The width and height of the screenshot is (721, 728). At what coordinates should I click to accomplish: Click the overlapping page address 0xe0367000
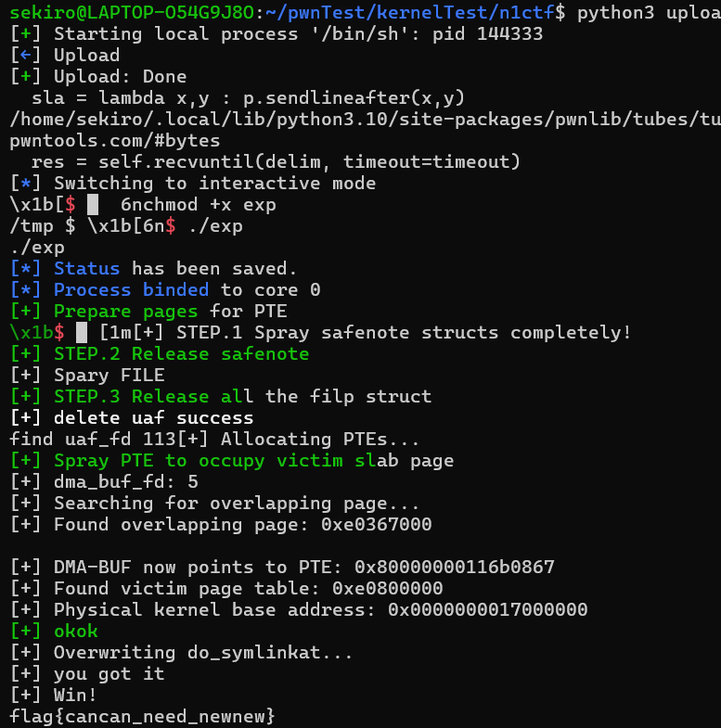point(377,525)
